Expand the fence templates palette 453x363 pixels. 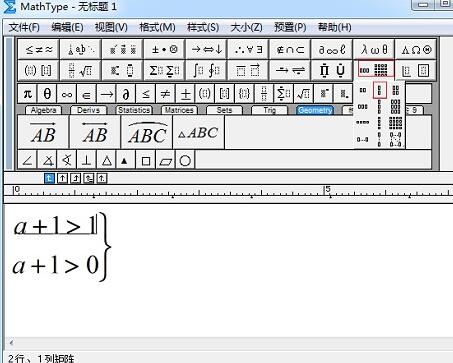(x=39, y=70)
